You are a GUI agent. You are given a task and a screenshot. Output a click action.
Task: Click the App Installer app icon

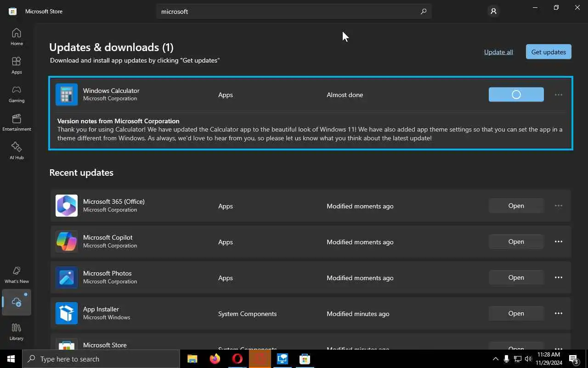67,313
